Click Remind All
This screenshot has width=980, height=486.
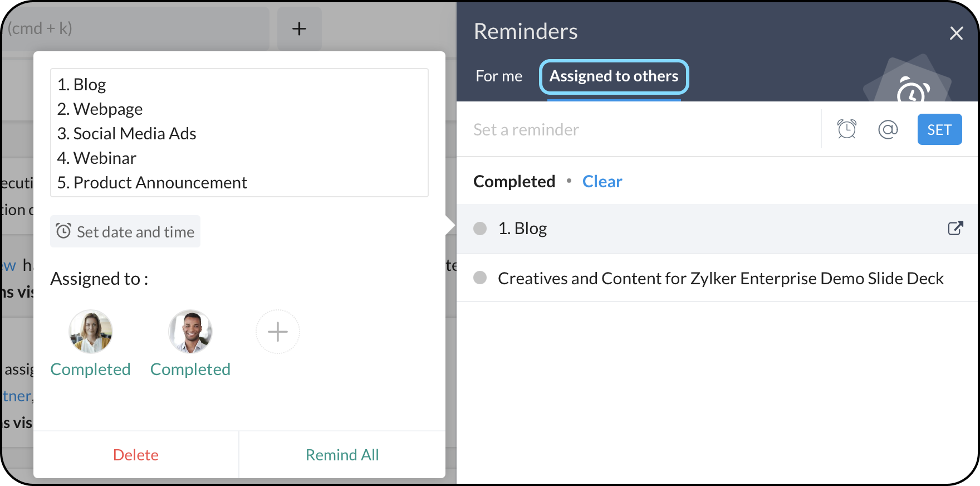tap(342, 455)
